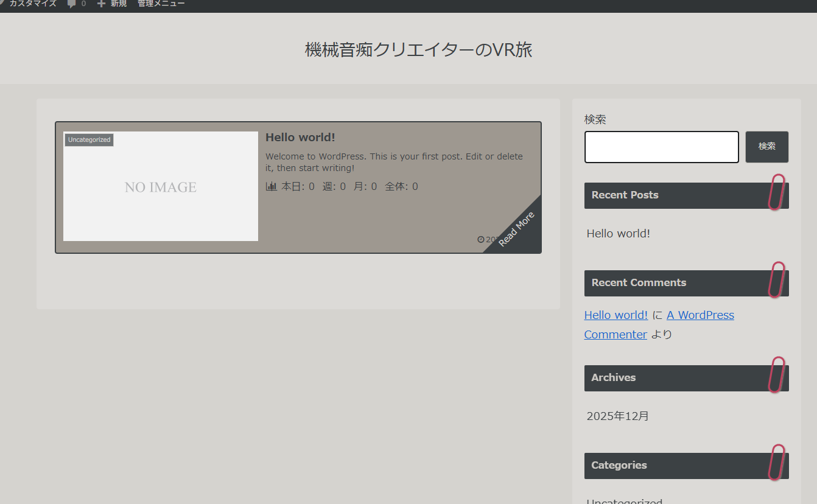Click the Uncategorized tag on the thumbnail
The height and width of the screenshot is (504, 817).
click(89, 140)
